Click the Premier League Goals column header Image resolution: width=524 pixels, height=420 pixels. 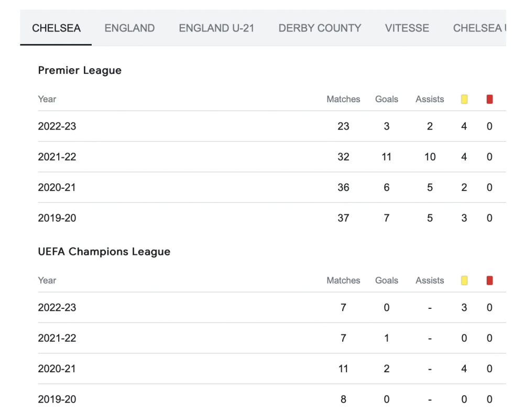coord(387,99)
